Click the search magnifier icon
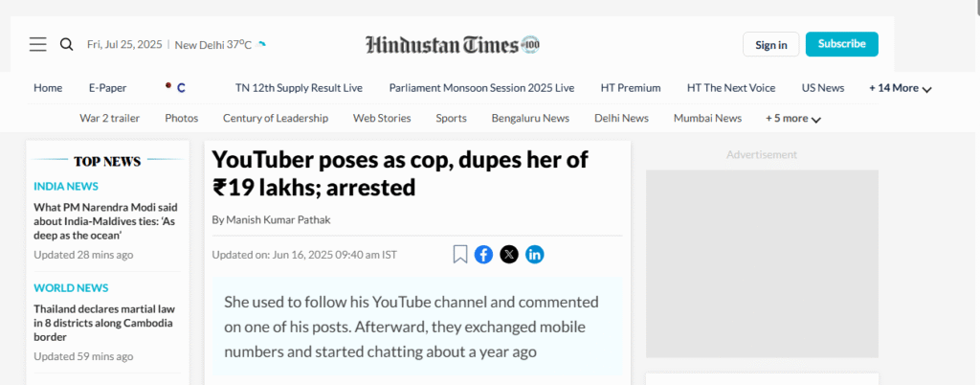Screen dimensions: 980x385 click(x=66, y=44)
